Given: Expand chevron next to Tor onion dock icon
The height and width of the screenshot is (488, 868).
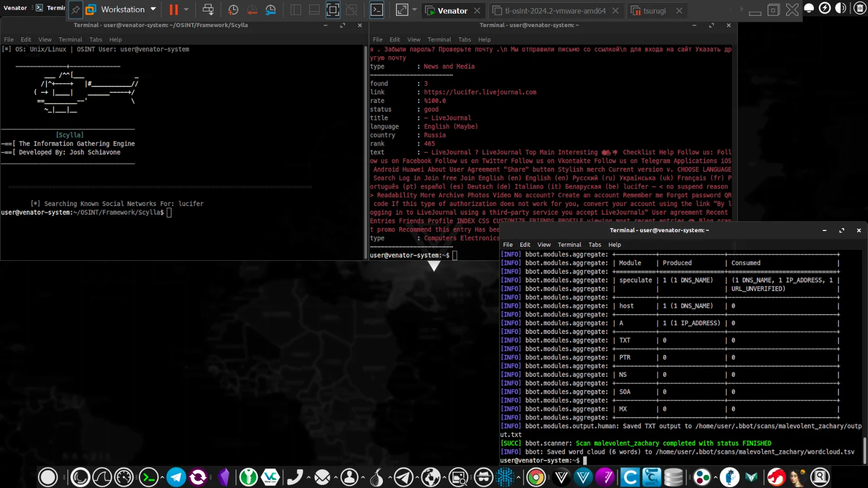Looking at the screenshot, I should 390,477.
